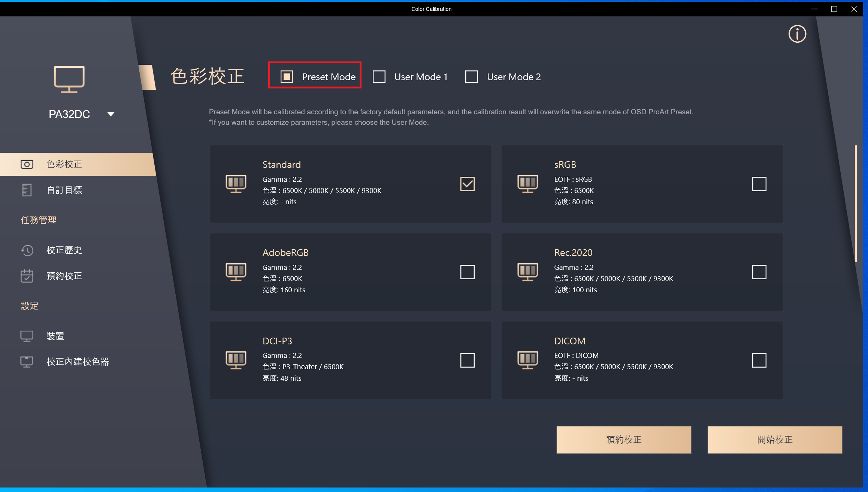Click the PA32DC model name
868x492 pixels.
pyautogui.click(x=69, y=114)
